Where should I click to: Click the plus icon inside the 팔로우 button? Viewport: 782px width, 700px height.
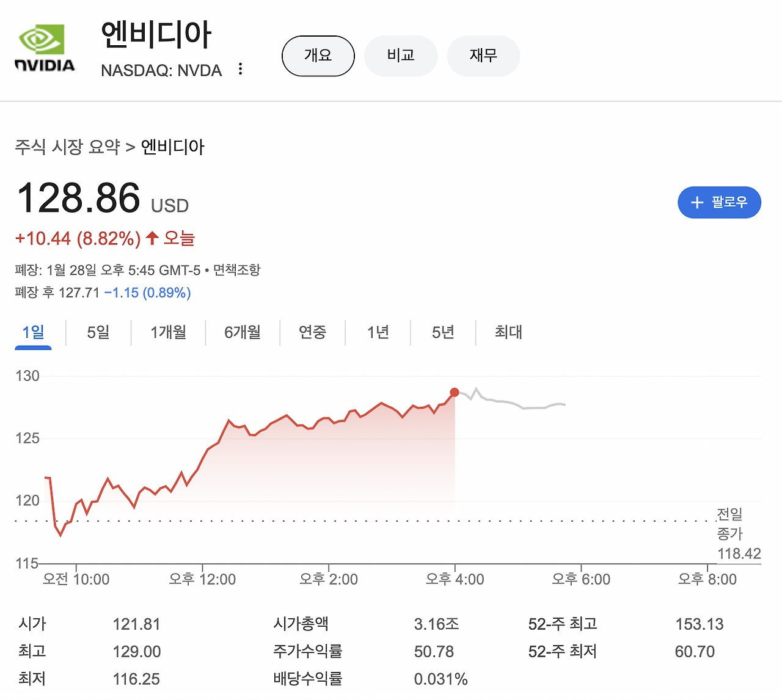coord(696,202)
